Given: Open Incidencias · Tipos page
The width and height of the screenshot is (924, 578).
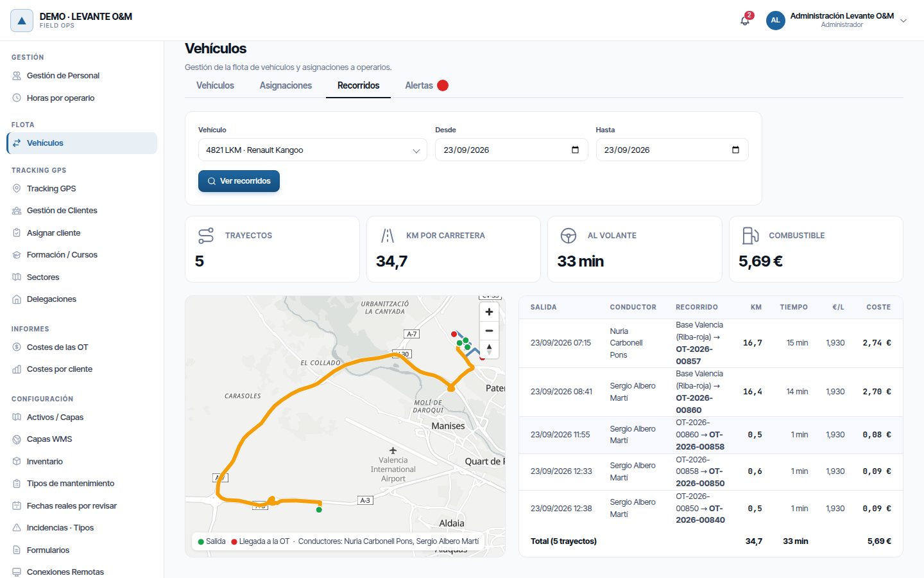Looking at the screenshot, I should [x=82, y=528].
